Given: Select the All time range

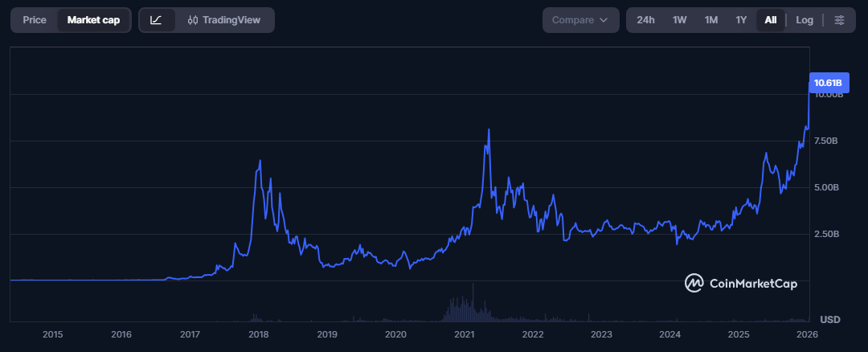Looking at the screenshot, I should coord(770,20).
